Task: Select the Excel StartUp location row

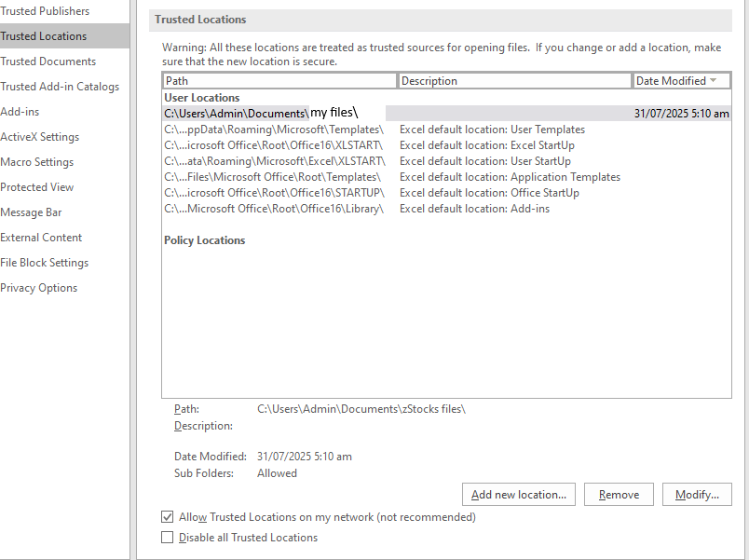Action: (x=446, y=145)
